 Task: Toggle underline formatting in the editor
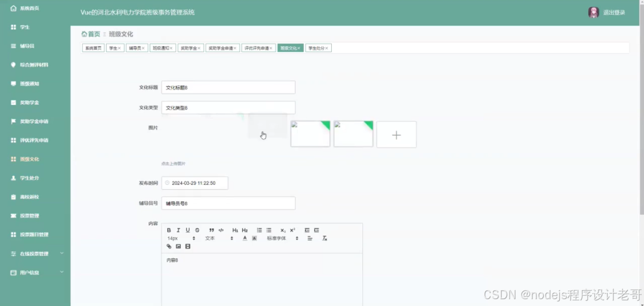click(188, 230)
